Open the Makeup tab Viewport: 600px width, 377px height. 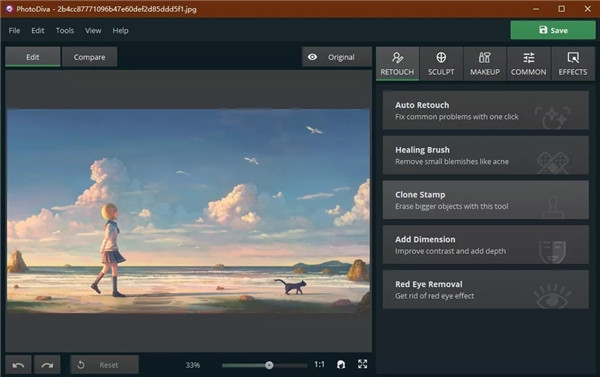[x=485, y=64]
